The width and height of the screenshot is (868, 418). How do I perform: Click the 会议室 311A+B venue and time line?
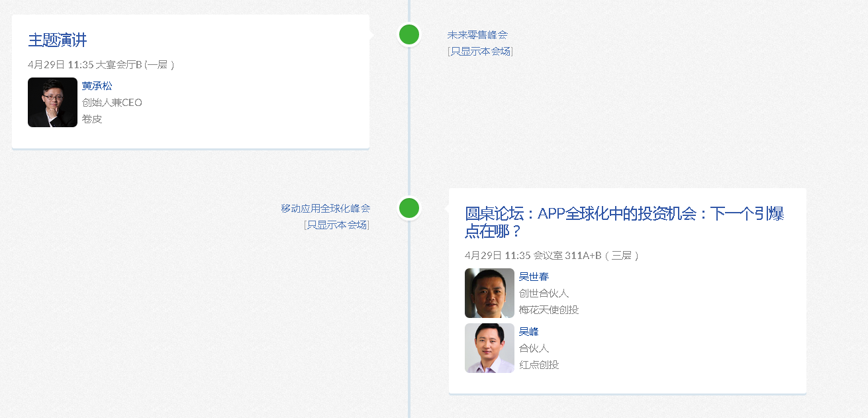point(552,255)
